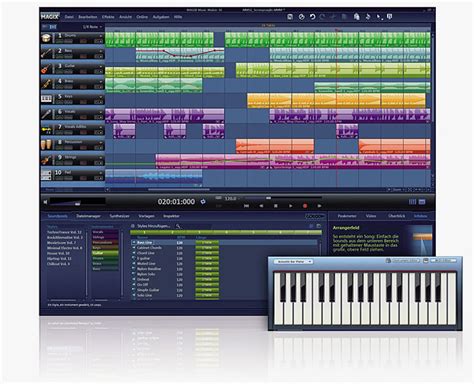Switch to the Peakmeter tab
This screenshot has height=384, width=474.
347,216
